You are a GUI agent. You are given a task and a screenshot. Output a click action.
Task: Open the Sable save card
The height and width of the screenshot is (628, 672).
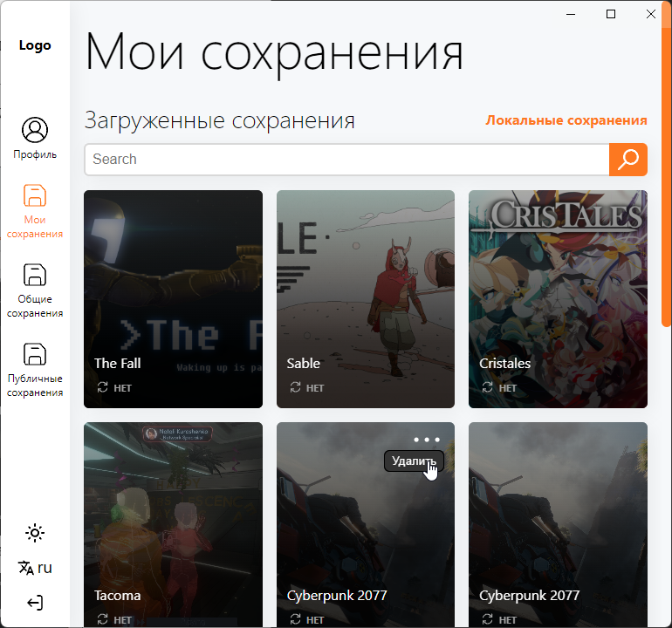[366, 299]
